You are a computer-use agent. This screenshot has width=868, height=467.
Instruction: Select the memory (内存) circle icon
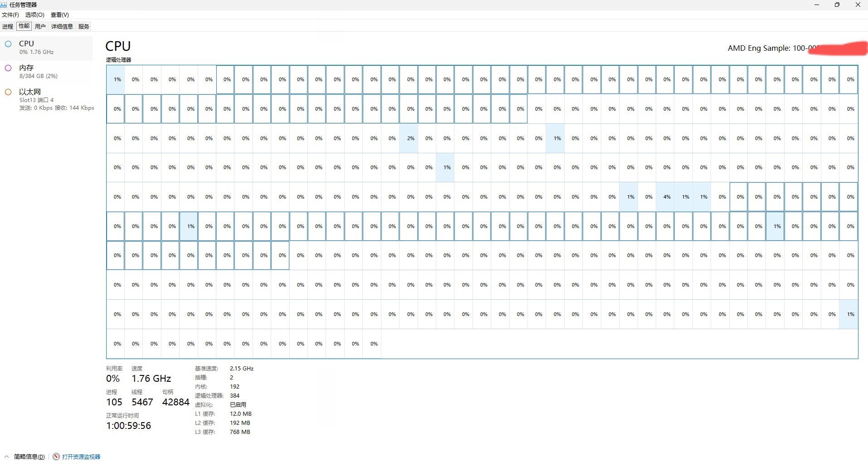[x=8, y=68]
